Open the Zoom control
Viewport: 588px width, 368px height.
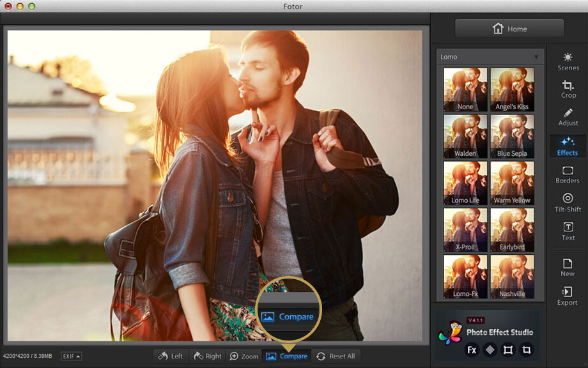(244, 356)
